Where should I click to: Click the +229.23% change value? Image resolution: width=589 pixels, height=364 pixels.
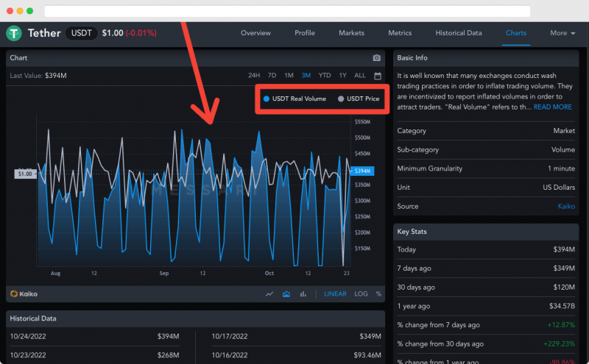[559, 343]
